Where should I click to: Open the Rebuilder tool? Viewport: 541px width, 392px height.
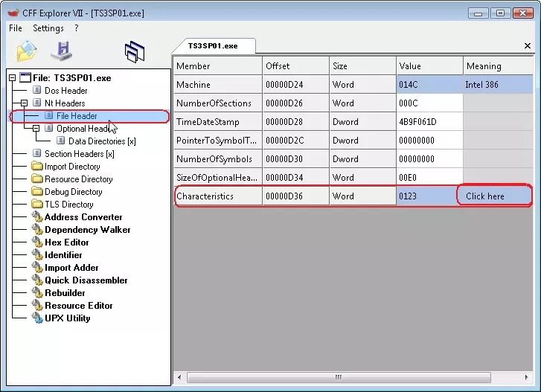coord(65,293)
